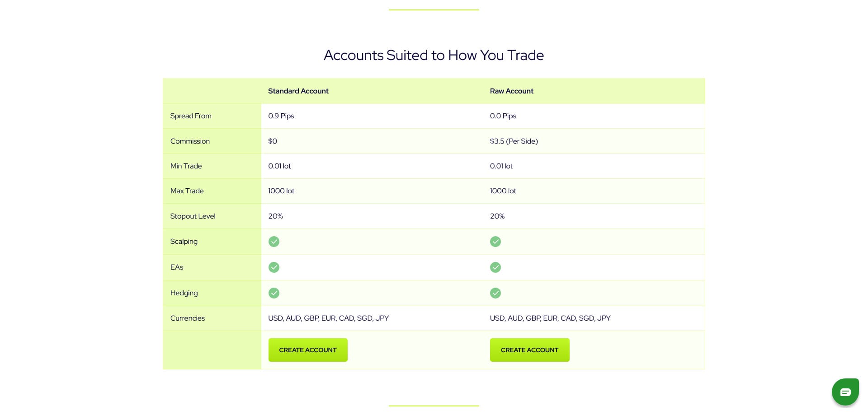
Task: Click the Standard Account column header
Action: point(298,91)
